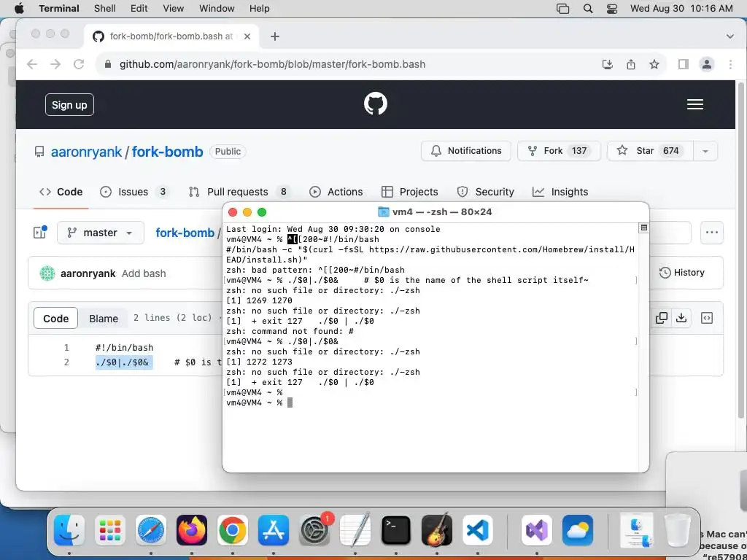Open System Settings with badge in Dock

coord(315,530)
